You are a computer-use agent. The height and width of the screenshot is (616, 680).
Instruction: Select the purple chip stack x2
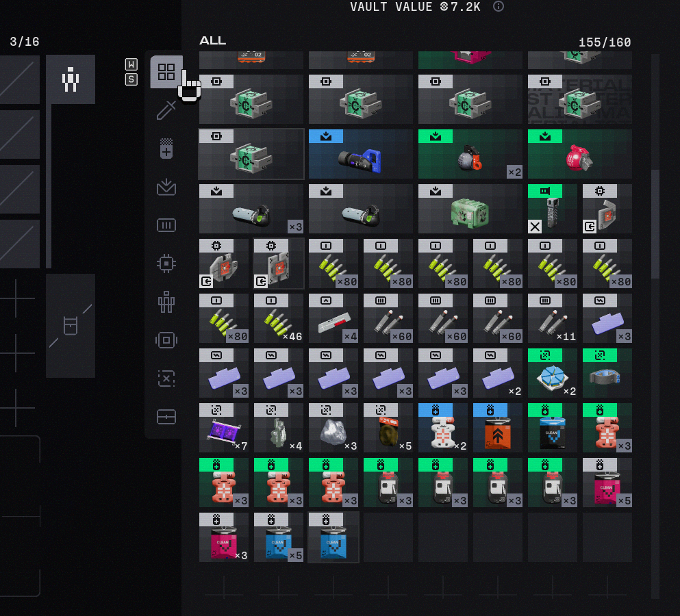(497, 373)
